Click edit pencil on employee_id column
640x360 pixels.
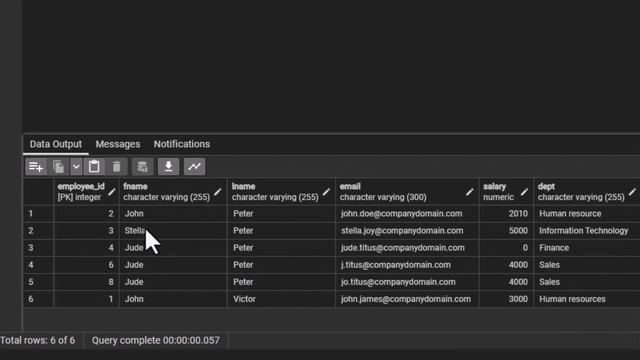[x=111, y=192]
